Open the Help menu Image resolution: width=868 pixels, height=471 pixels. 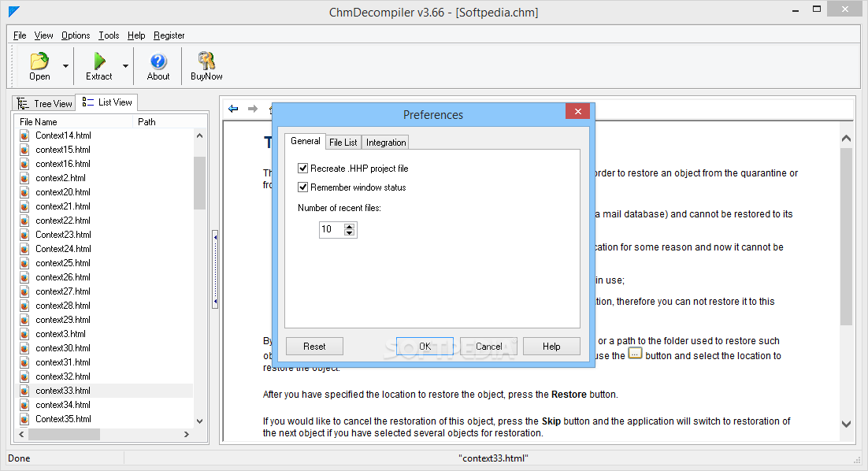[136, 35]
